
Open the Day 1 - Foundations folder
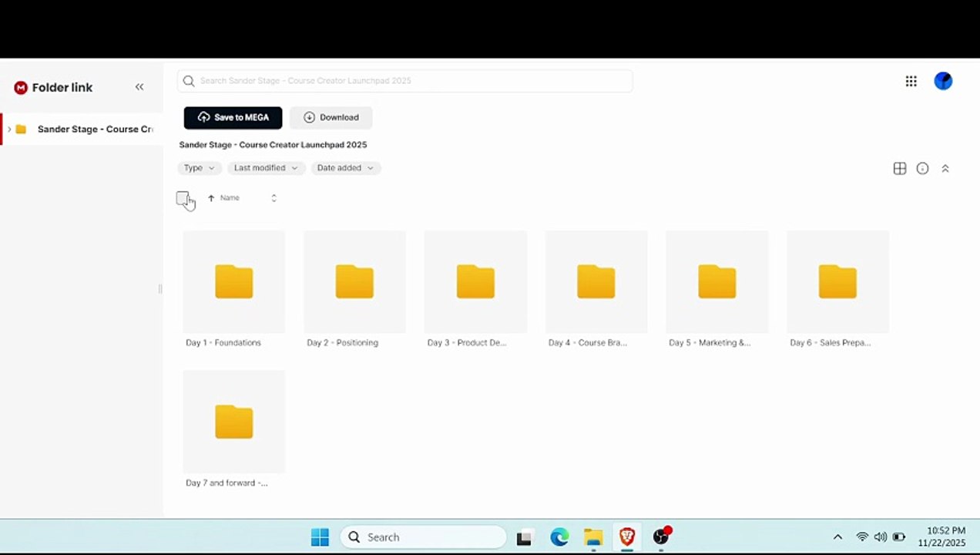point(233,282)
